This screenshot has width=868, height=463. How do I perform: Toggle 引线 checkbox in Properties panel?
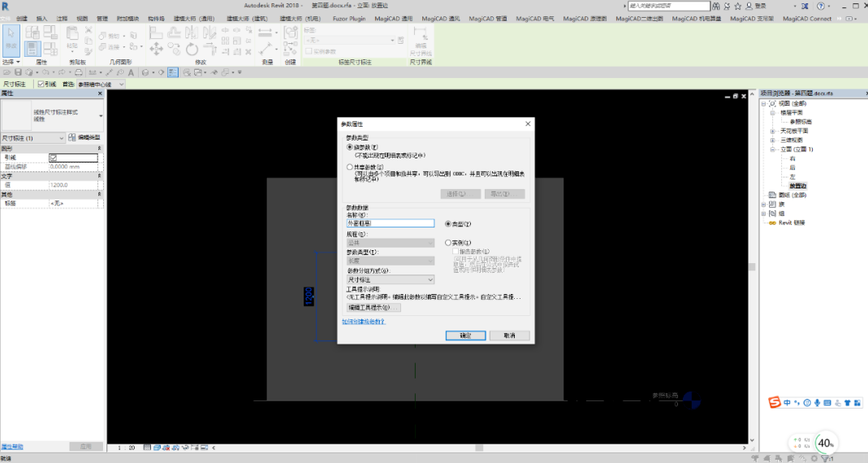click(x=53, y=158)
